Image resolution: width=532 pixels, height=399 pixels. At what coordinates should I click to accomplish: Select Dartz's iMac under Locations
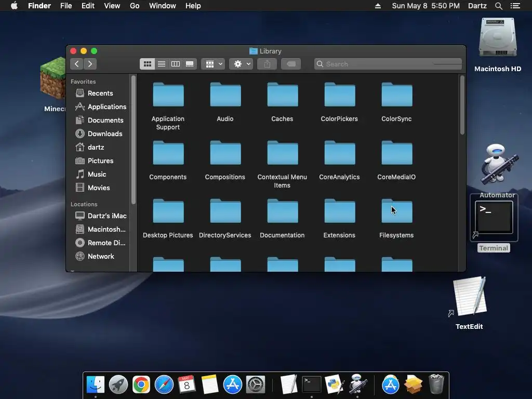(x=101, y=216)
